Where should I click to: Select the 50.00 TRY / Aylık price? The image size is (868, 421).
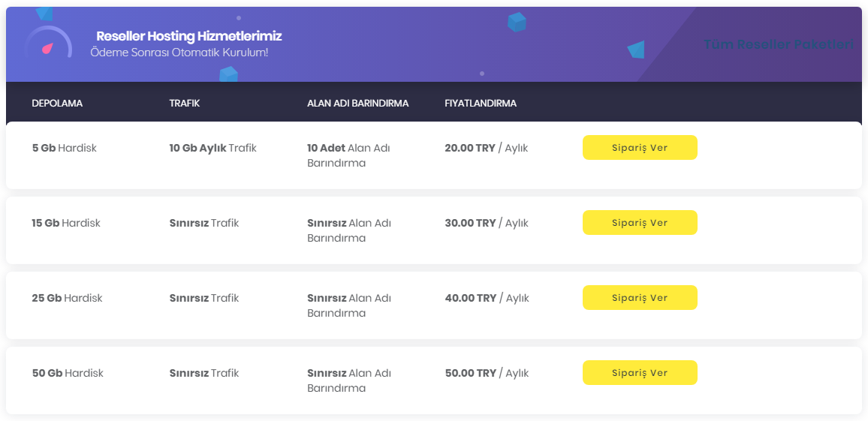click(487, 374)
